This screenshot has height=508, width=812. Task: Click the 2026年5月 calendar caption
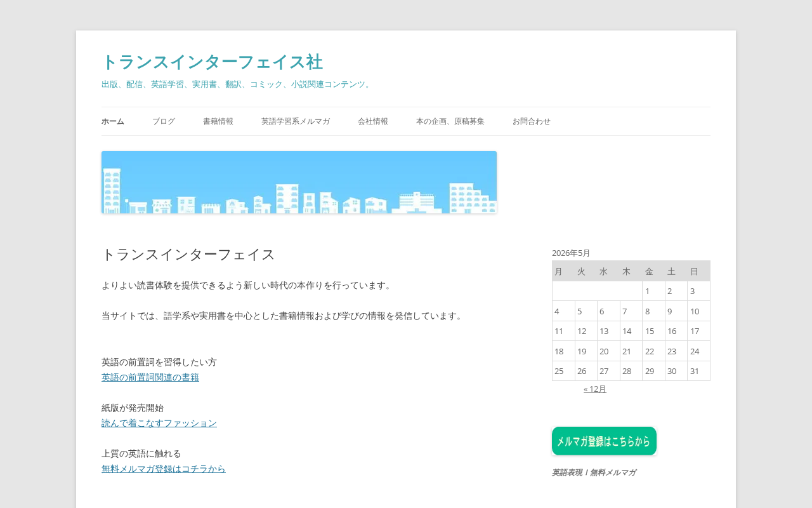(571, 253)
